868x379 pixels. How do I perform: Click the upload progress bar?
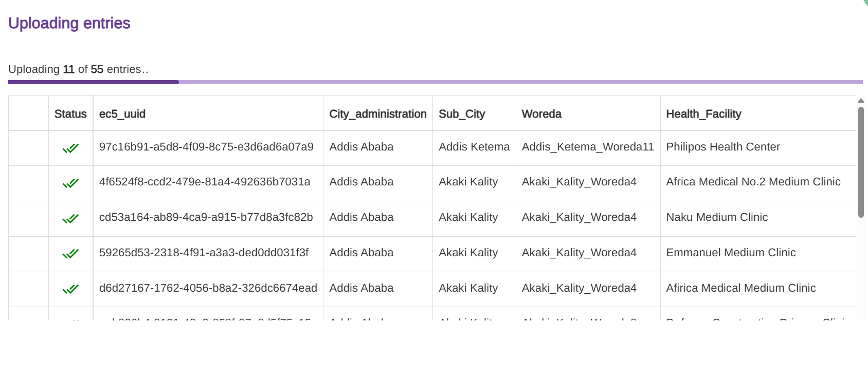(x=435, y=82)
